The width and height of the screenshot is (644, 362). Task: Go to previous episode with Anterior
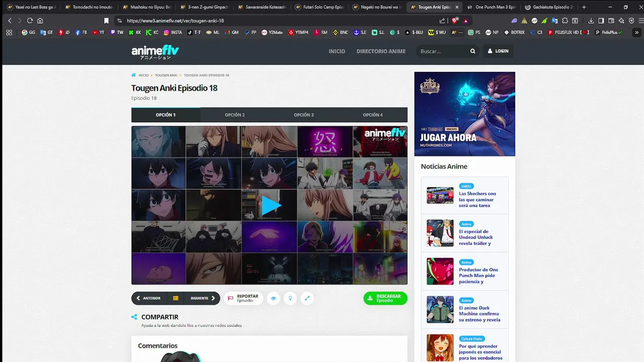149,298
